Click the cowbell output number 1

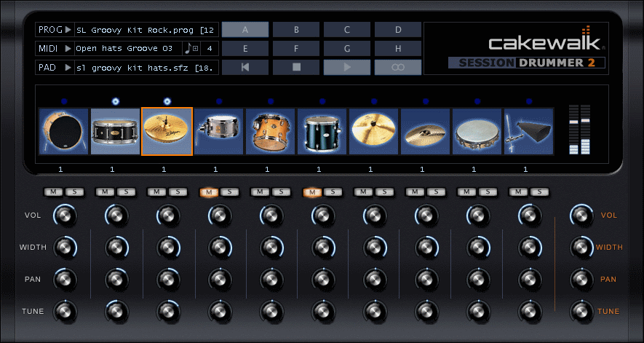coord(525,169)
